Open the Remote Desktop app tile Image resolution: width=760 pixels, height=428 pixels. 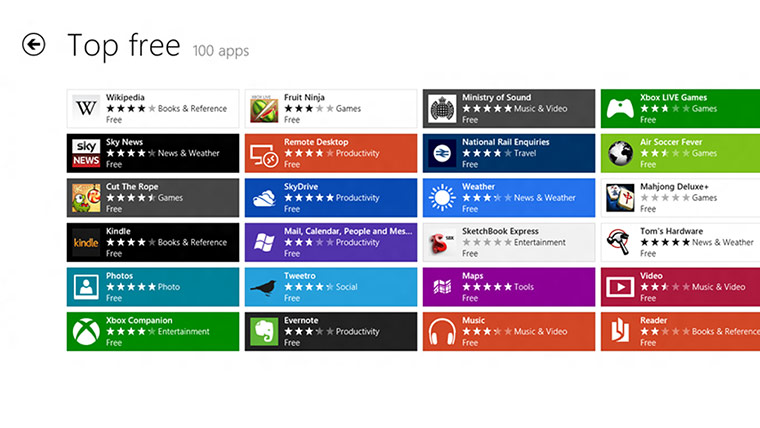(330, 153)
